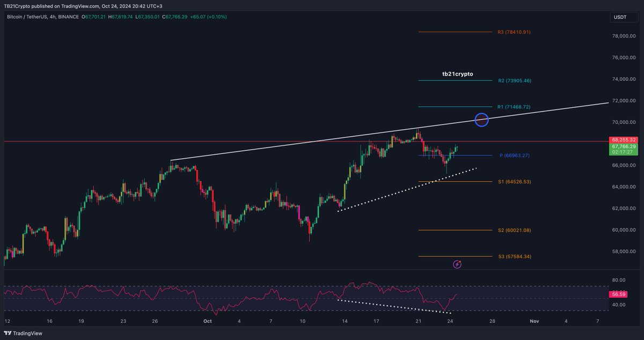Click the 58,000.00 price axis label
Image resolution: width=644 pixels, height=340 pixels.
[623, 252]
